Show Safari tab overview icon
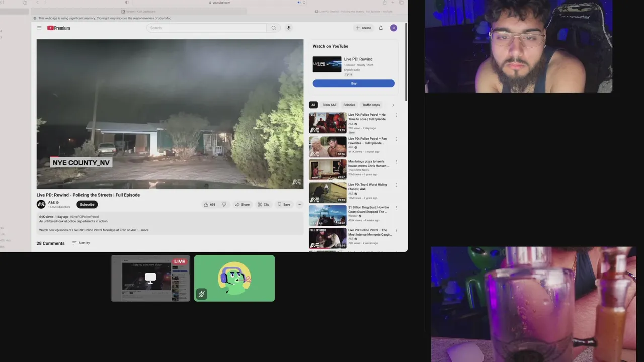The width and height of the screenshot is (644, 362). point(401,3)
